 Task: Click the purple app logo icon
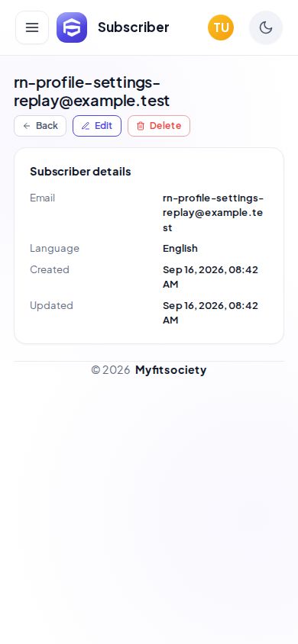tap(72, 27)
